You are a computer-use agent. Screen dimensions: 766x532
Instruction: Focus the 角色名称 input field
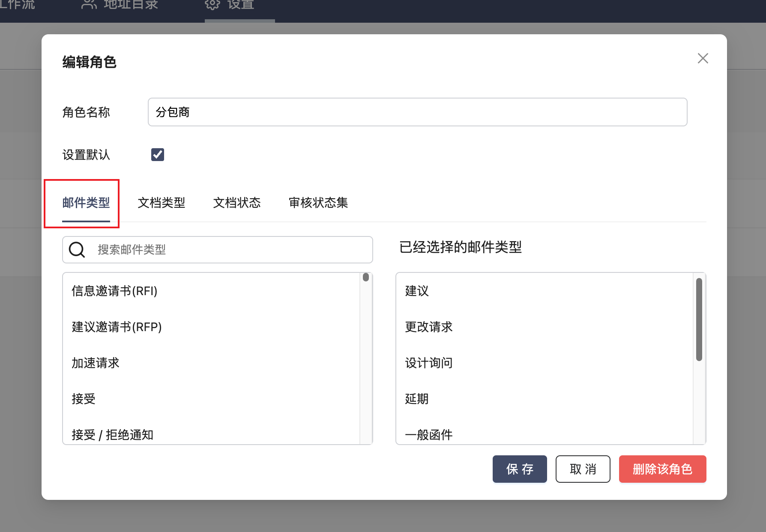[x=417, y=112]
